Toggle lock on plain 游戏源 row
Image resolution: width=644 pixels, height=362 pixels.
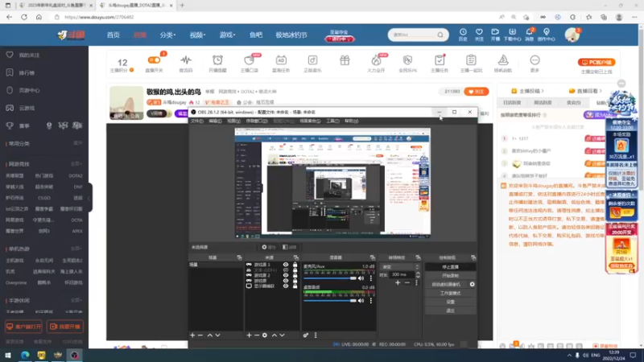click(x=295, y=281)
